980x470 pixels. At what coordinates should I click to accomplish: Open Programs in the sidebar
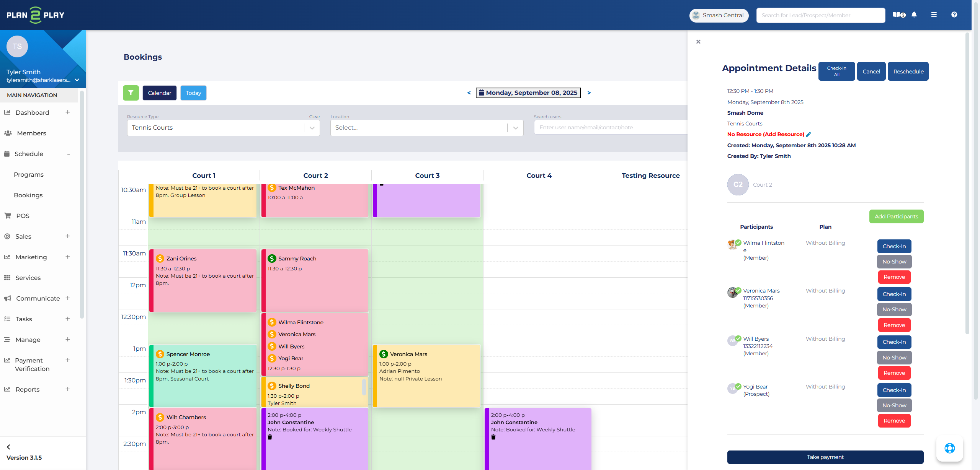[29, 174]
